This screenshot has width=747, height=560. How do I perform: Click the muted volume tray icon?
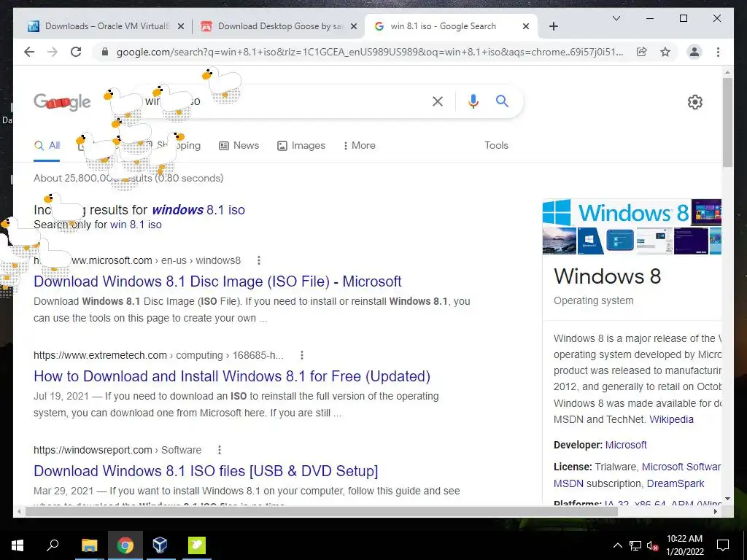click(652, 545)
